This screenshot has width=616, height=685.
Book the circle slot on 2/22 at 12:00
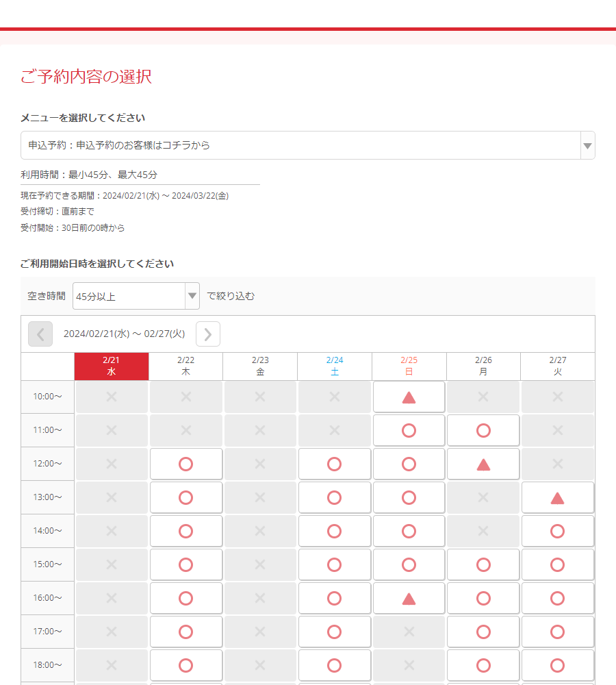(x=185, y=464)
